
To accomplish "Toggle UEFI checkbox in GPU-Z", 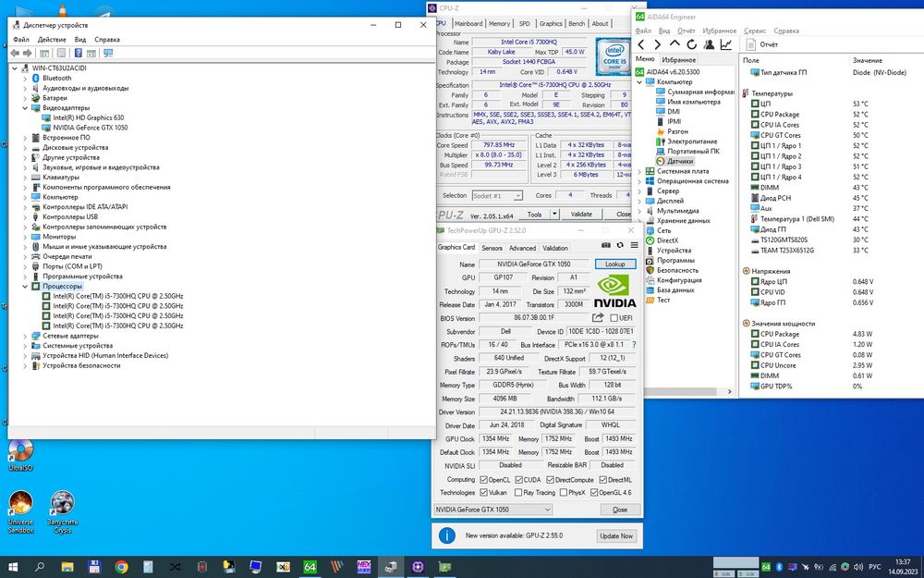I will pos(614,318).
